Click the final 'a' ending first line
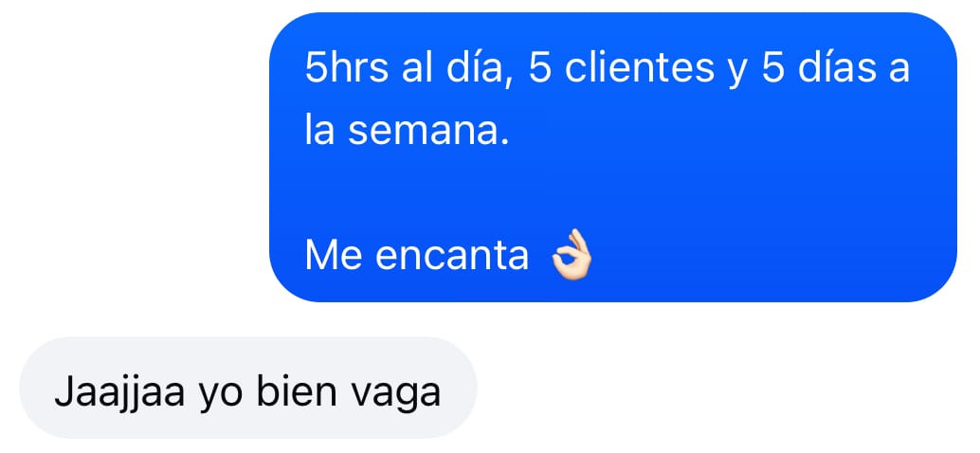 (898, 70)
